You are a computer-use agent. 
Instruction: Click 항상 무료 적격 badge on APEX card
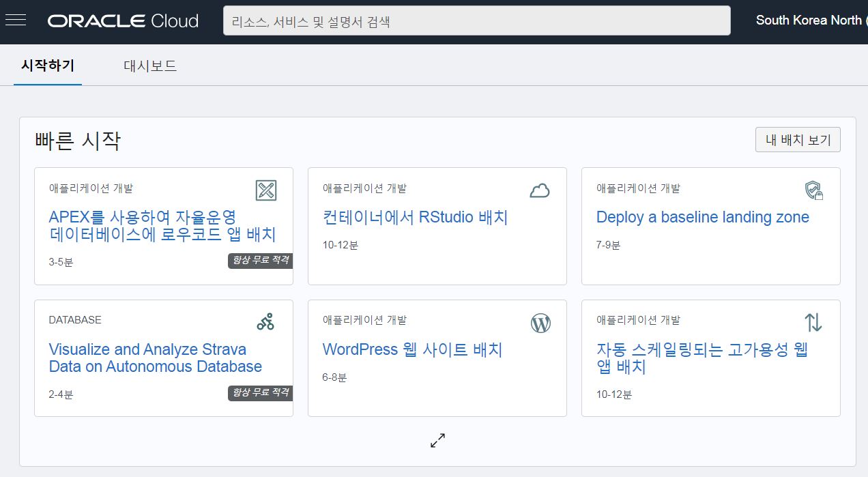click(260, 261)
